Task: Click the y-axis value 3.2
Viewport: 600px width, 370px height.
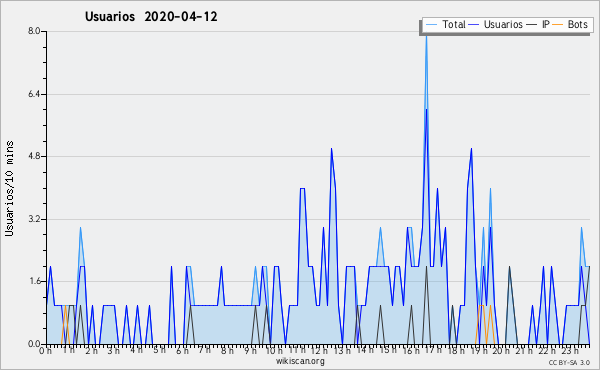Action: [34, 219]
